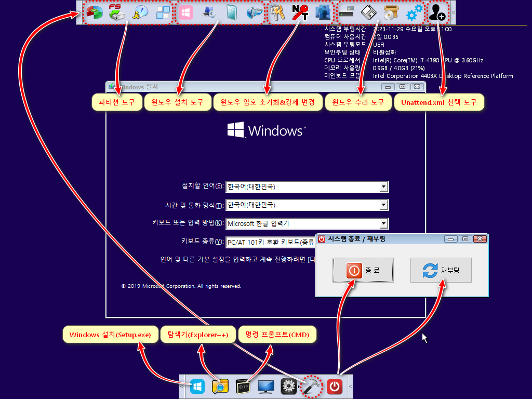Launch the pink Windows logo install tool
This screenshot has width=532, height=399.
pos(186,12)
